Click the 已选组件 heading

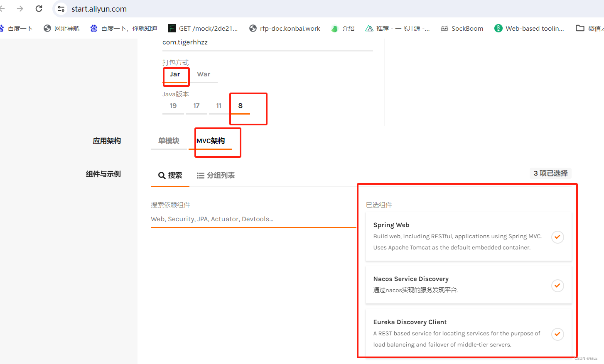379,205
